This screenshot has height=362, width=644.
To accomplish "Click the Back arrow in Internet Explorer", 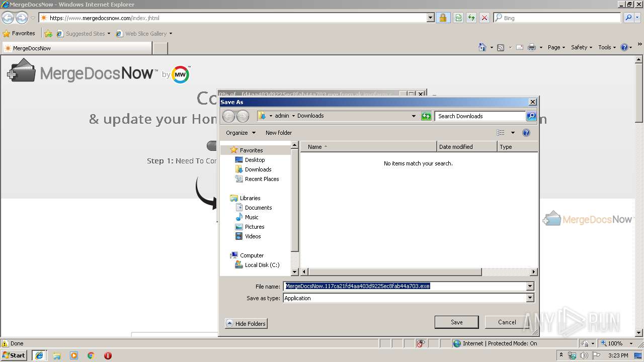I will click(8, 18).
